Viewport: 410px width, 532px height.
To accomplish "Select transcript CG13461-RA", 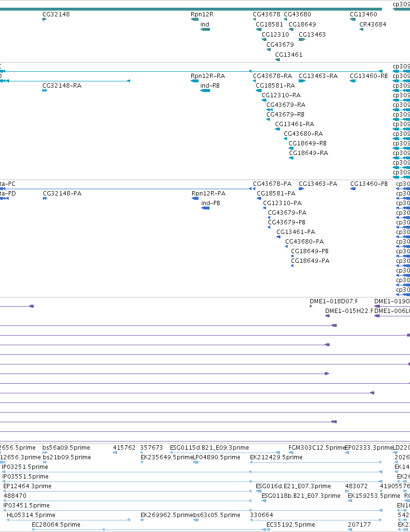I will (x=294, y=124).
